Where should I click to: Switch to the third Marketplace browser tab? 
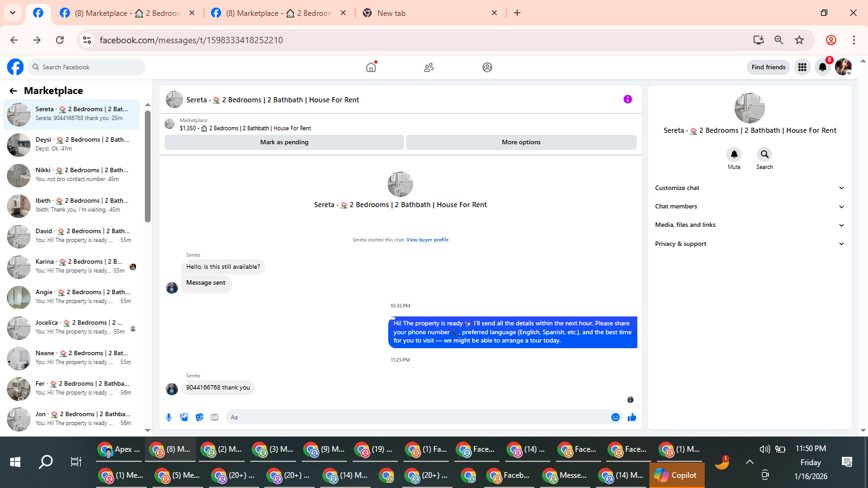(280, 13)
